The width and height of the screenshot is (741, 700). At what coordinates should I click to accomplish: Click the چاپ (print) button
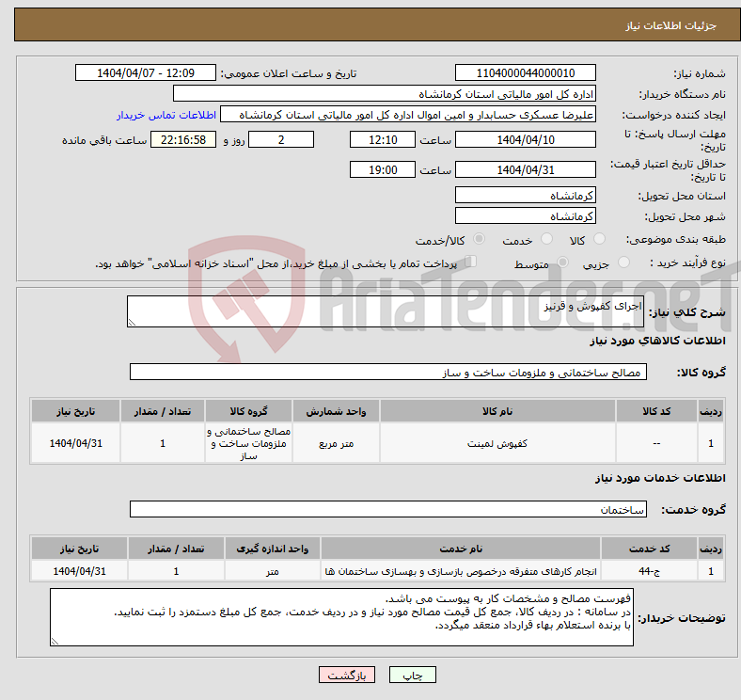(412, 675)
